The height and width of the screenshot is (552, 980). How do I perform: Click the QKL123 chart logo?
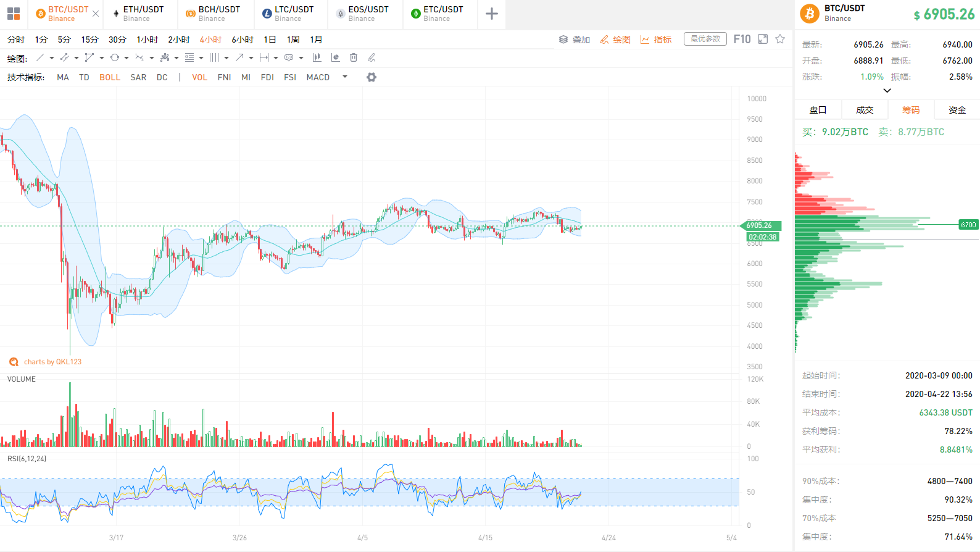point(14,362)
